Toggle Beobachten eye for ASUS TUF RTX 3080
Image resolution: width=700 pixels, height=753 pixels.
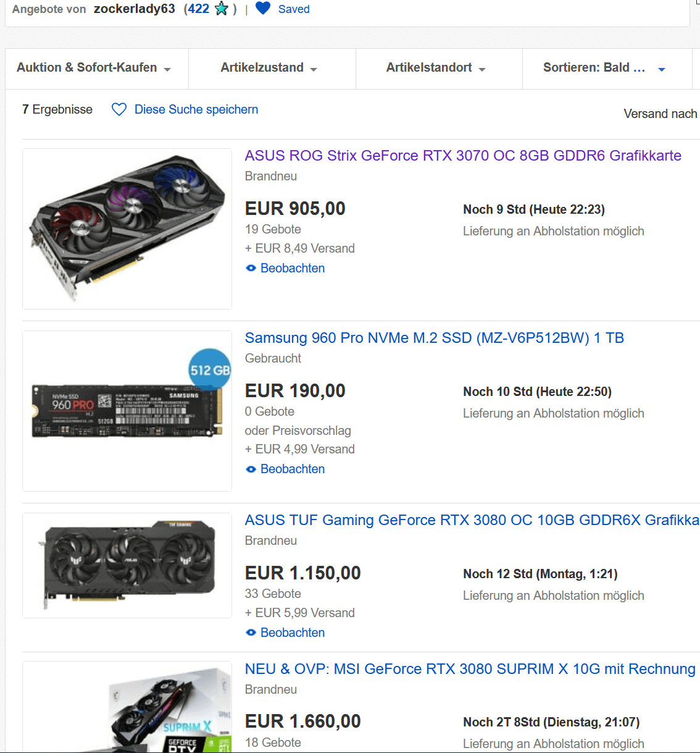coord(251,633)
